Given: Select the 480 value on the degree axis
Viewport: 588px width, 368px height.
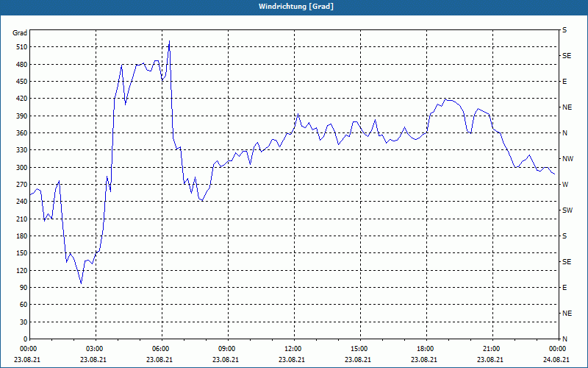Looking at the screenshot, I should pos(22,64).
